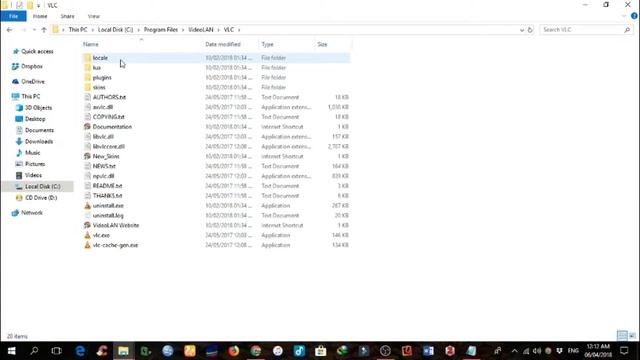Open the View ribbon tab

coord(93,16)
